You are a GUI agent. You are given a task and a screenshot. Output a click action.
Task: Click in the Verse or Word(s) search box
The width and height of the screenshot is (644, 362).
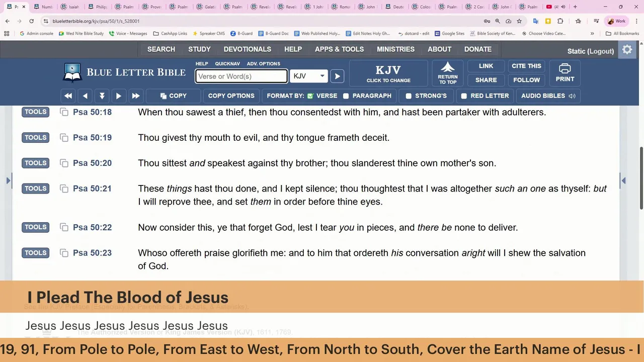pyautogui.click(x=242, y=76)
